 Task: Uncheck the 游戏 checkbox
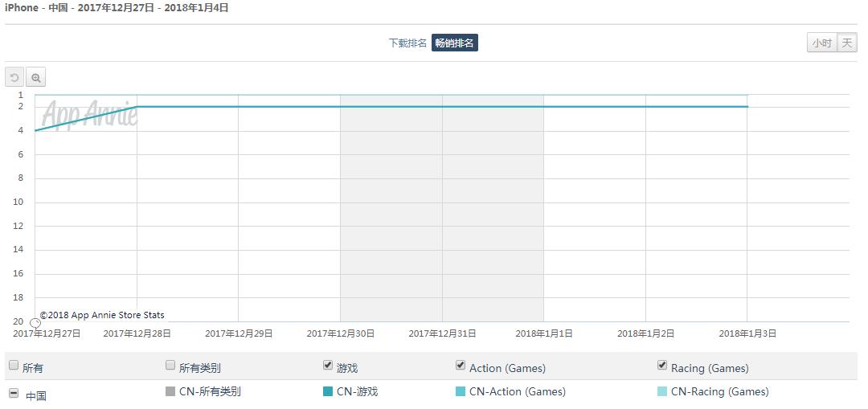click(x=328, y=366)
